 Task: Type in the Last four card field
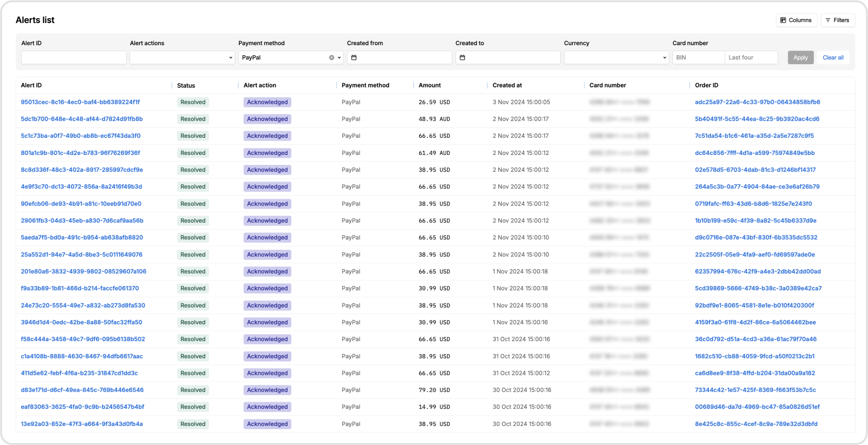pos(751,57)
